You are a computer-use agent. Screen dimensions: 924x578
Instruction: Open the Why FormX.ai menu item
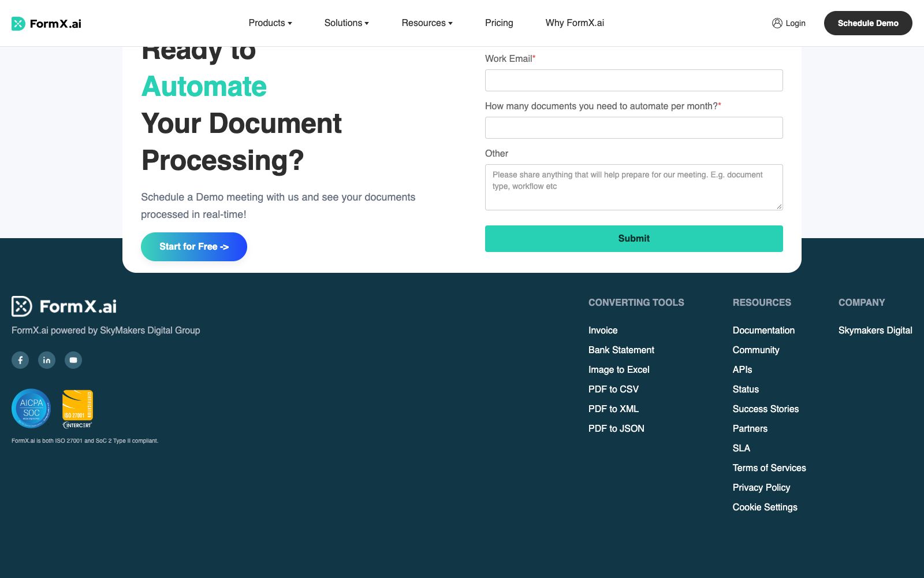pos(575,23)
